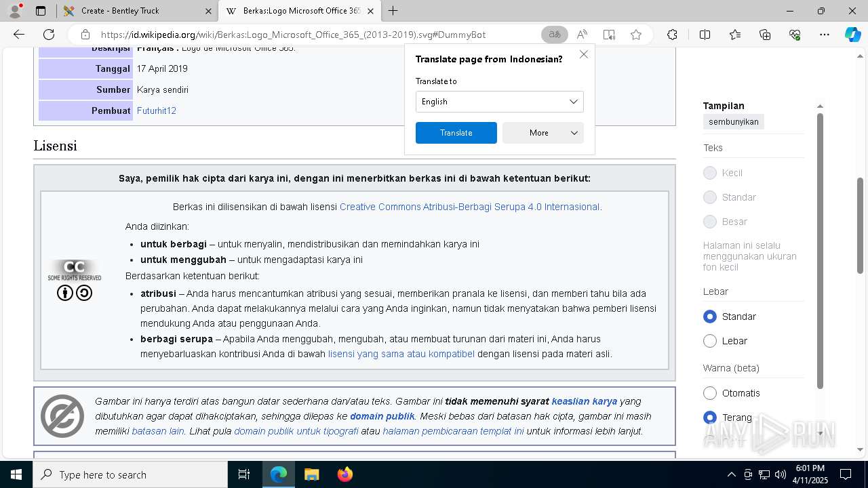
Task: Choose Standar under Lebar
Action: coord(710,317)
